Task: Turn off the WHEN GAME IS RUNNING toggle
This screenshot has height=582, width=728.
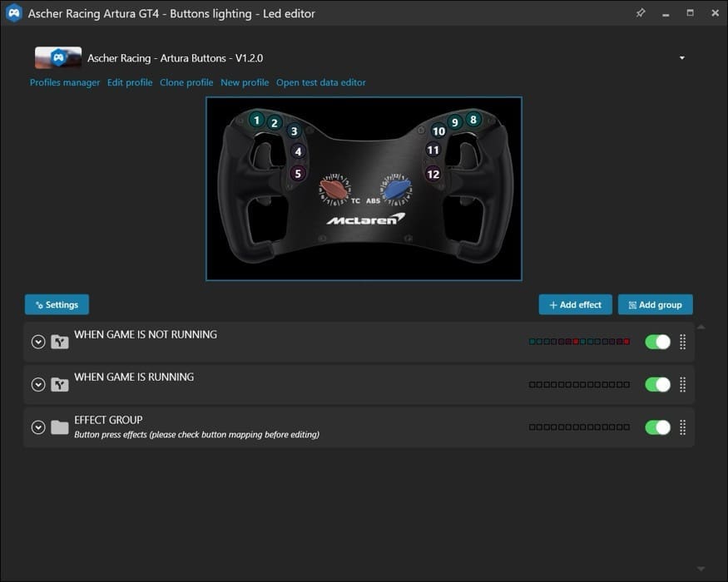Action: [x=656, y=384]
